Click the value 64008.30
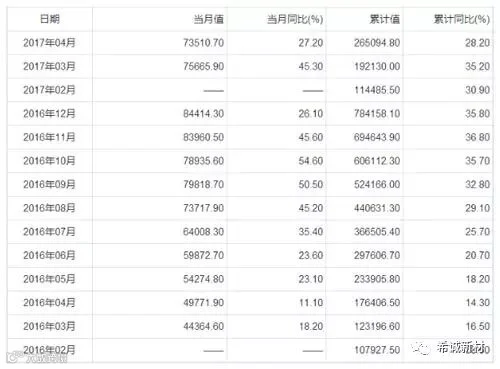This screenshot has height=369, width=500. [203, 232]
